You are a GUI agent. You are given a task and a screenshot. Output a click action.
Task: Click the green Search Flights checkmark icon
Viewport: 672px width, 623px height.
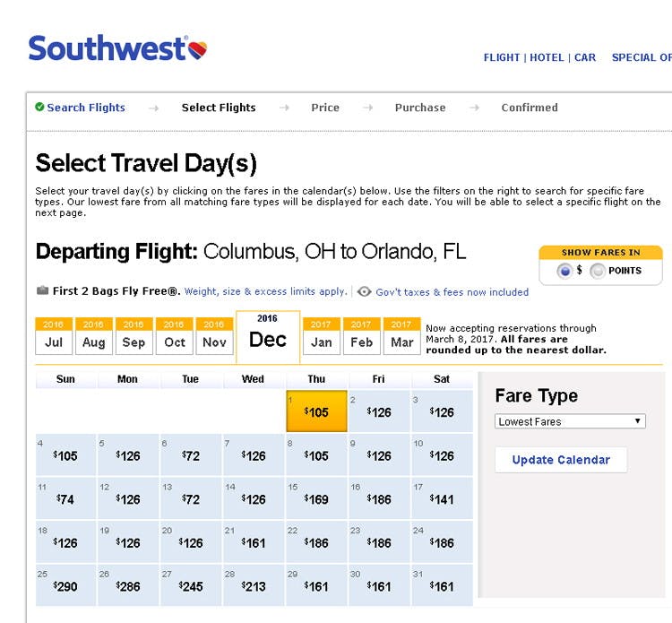[x=39, y=108]
